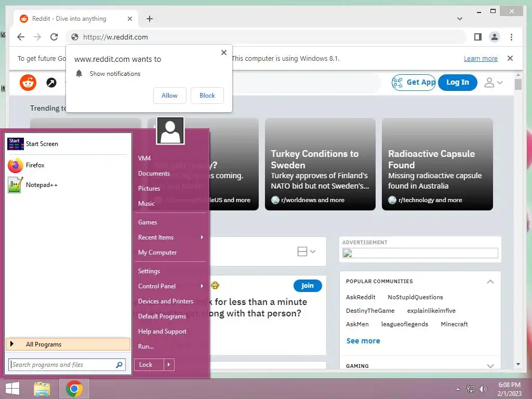
Task: Block Reddit notifications
Action: click(x=207, y=96)
